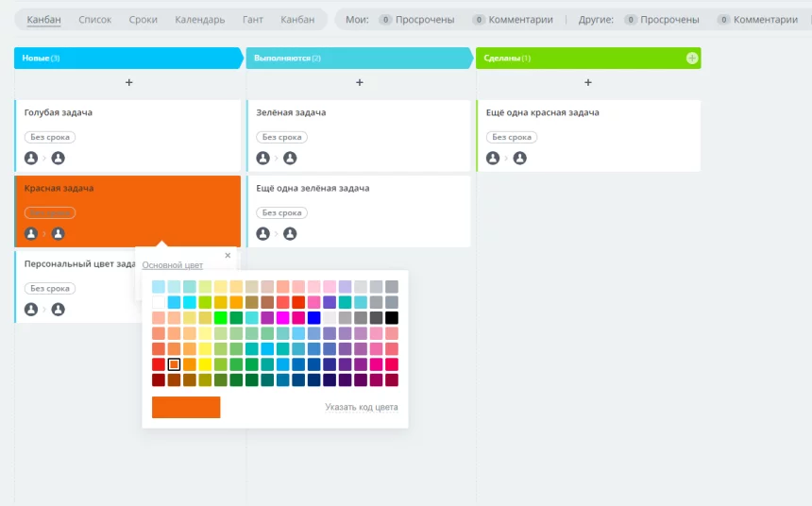Click the green plus icon in Сделаны header
This screenshot has width=812, height=506.
coord(692,59)
